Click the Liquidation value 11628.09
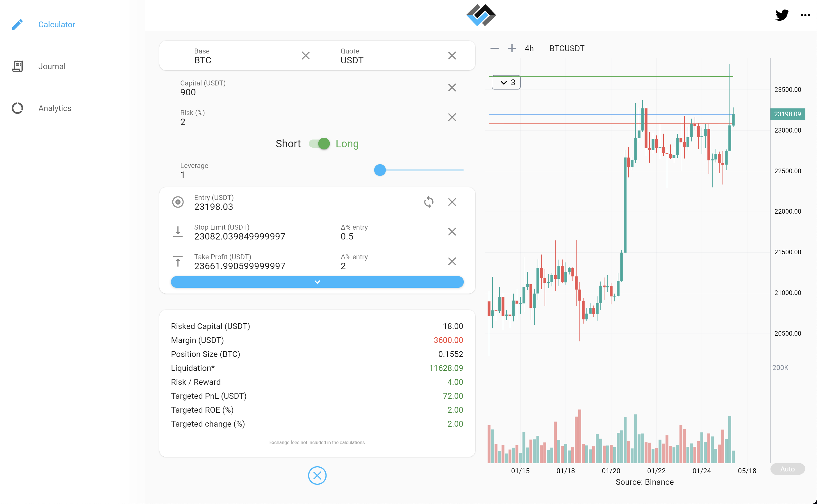Screen dimensions: 817x504 click(x=446, y=368)
